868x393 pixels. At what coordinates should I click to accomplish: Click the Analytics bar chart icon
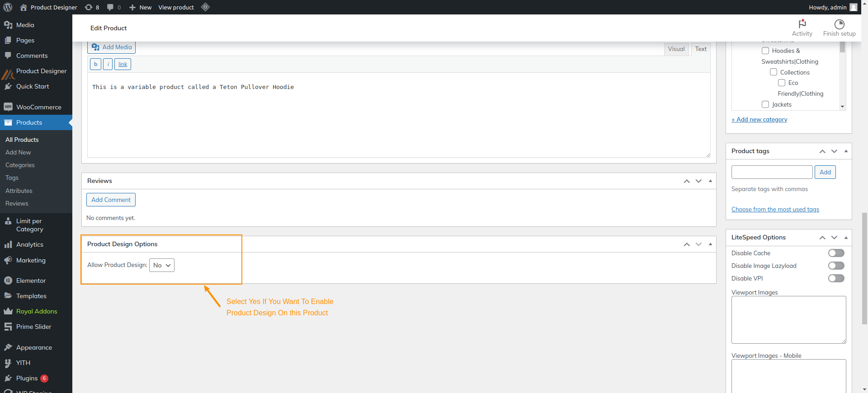click(x=8, y=244)
